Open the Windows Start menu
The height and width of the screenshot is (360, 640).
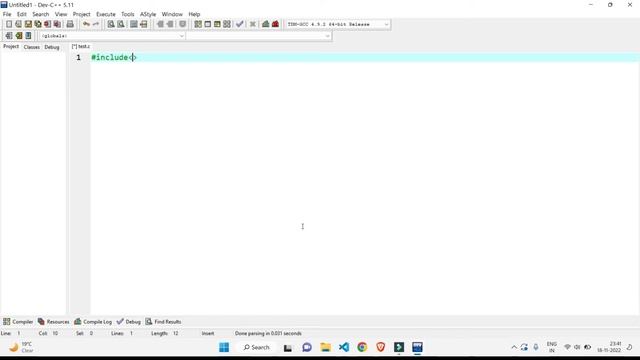(x=224, y=347)
